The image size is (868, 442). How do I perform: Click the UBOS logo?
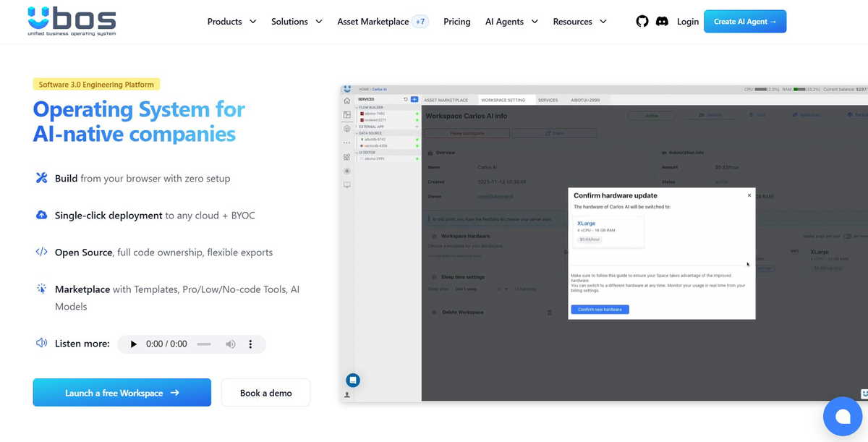click(71, 22)
